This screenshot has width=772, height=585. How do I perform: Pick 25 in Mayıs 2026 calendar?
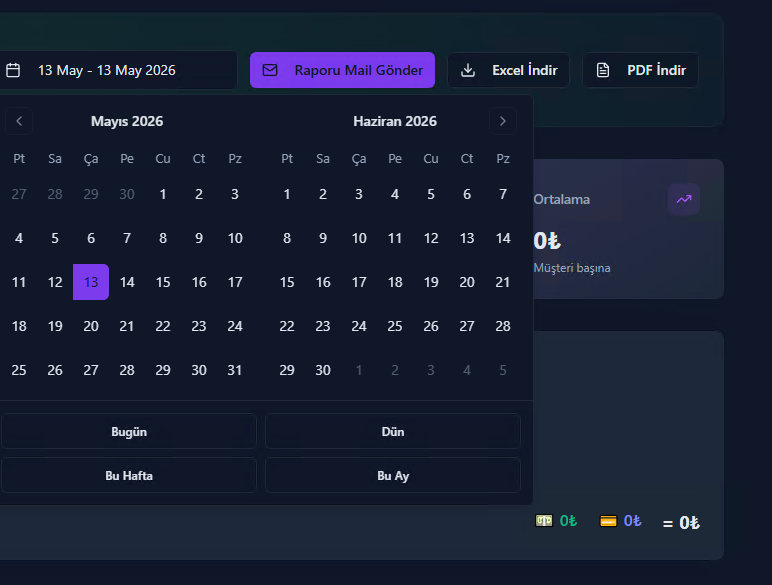[x=19, y=370]
